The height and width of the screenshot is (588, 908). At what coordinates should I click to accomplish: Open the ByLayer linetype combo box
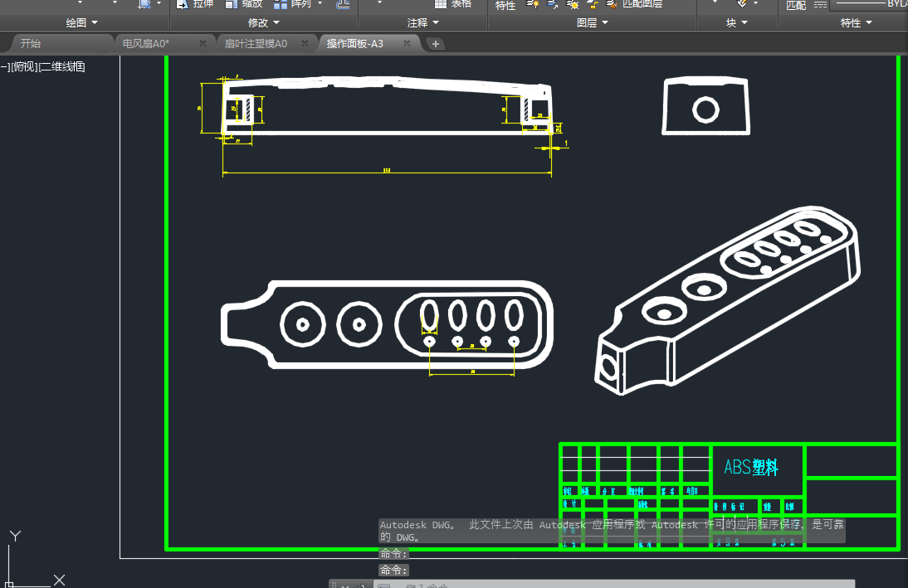(x=869, y=3)
